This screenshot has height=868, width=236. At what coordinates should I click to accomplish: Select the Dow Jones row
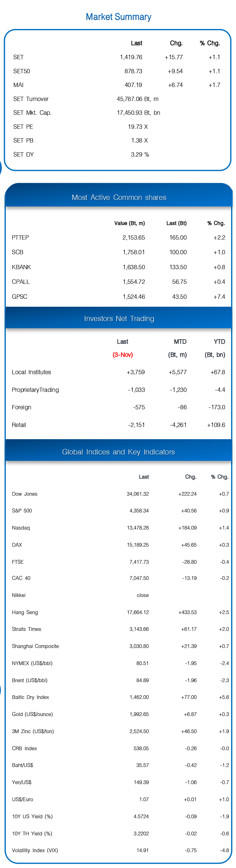click(x=120, y=494)
